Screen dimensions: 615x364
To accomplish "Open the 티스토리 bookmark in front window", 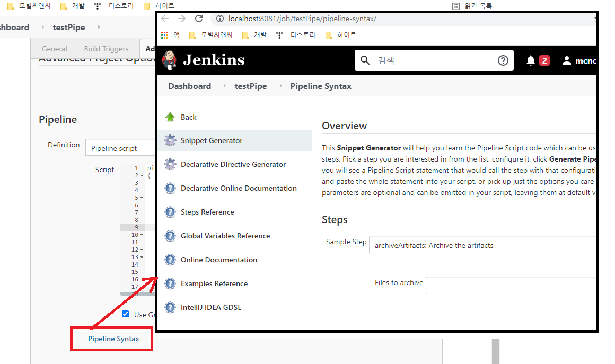I will 296,35.
